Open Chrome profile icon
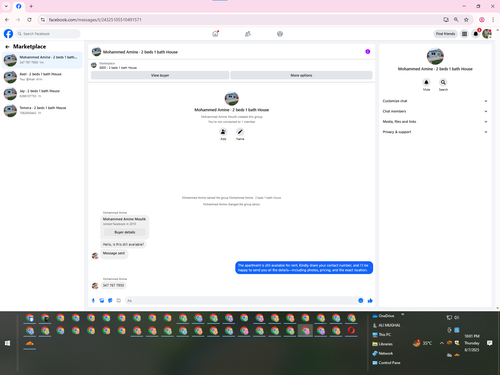 (482, 20)
